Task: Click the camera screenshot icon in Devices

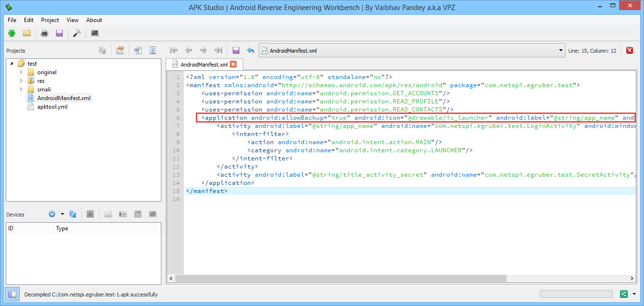Action: (123, 214)
